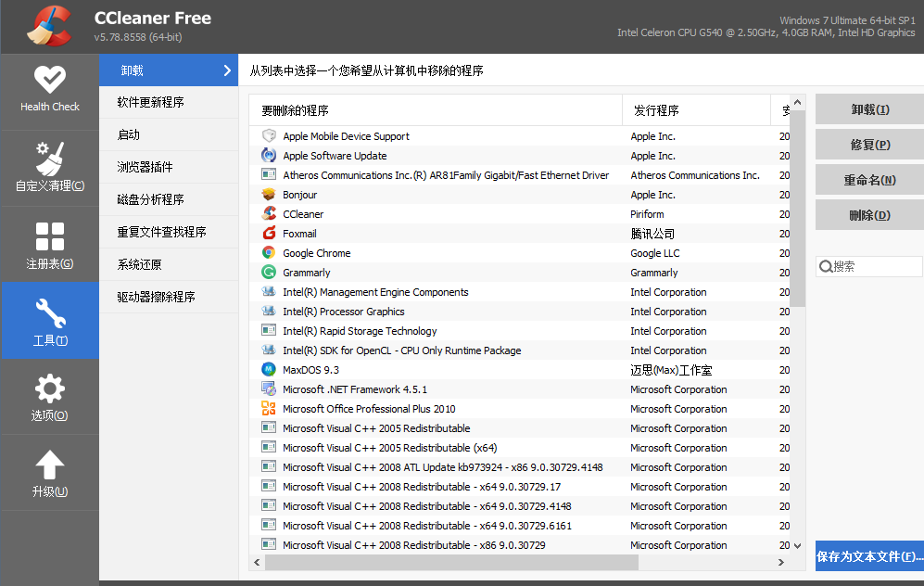Viewport: 924px width, 586px height.
Task: Open 重复文件查找程序 menu item
Action: click(161, 232)
